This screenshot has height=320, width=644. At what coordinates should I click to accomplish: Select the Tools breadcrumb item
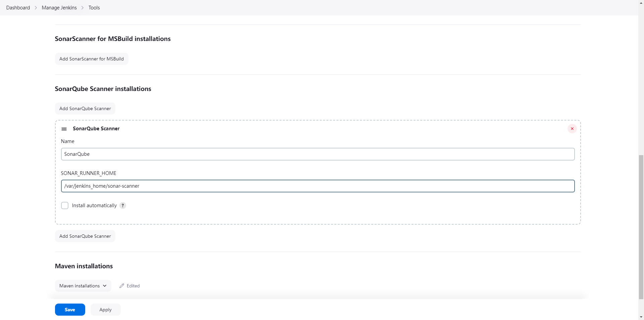pyautogui.click(x=94, y=8)
